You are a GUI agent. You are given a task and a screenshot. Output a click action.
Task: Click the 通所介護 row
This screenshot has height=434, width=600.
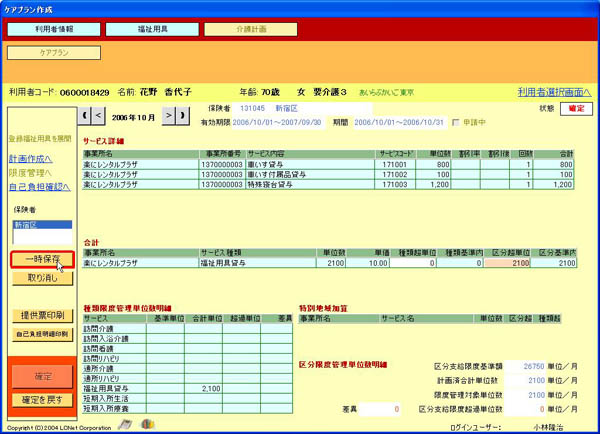tap(188, 369)
